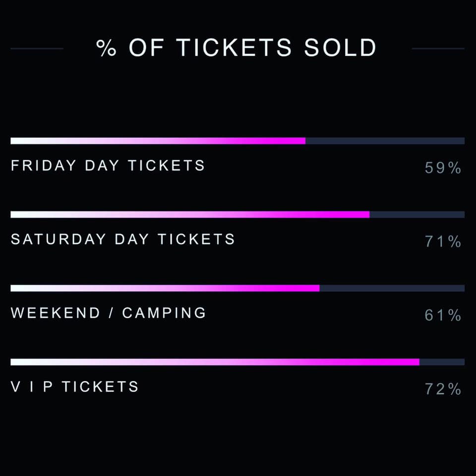
Task: Click the unfilled end of Friday Day Tickets bar
Action: click(x=385, y=141)
